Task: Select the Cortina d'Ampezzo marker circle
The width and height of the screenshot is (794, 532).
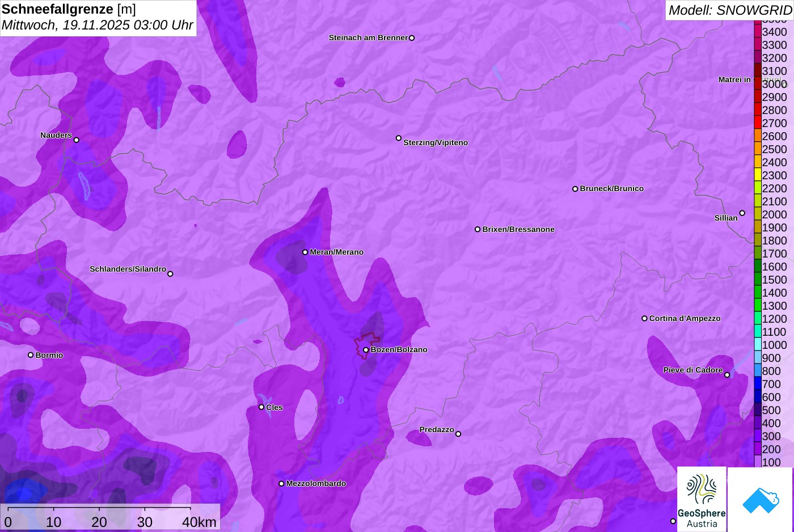Action: tap(644, 319)
